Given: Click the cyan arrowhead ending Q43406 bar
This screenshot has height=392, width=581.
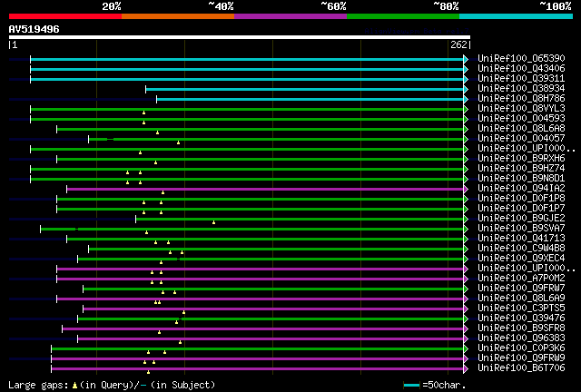Looking at the screenshot, I should pyautogui.click(x=466, y=69).
